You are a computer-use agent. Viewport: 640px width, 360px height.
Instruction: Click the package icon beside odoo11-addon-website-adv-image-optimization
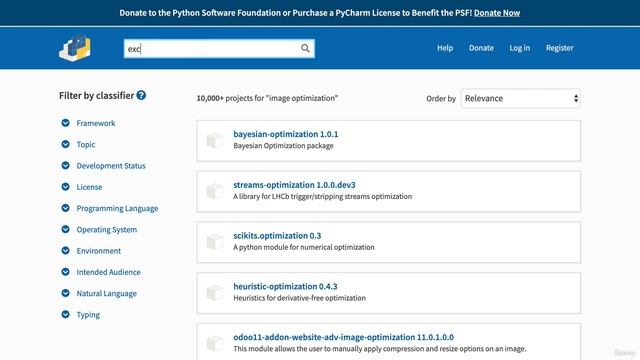(215, 343)
